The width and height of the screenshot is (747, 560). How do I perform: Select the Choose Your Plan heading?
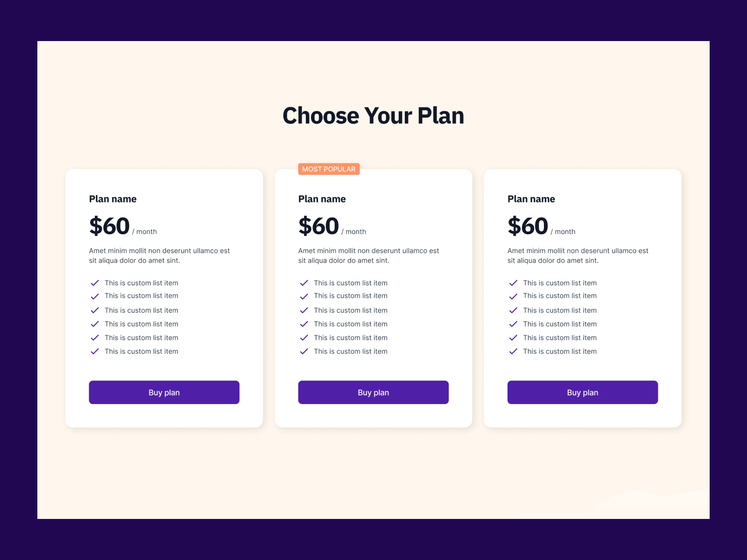(373, 115)
